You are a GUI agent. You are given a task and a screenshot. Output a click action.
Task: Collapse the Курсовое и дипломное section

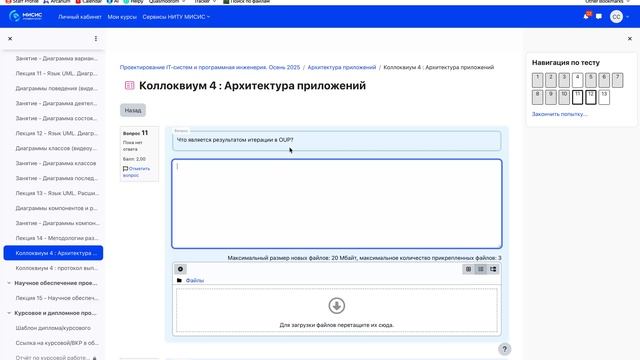coord(9,313)
